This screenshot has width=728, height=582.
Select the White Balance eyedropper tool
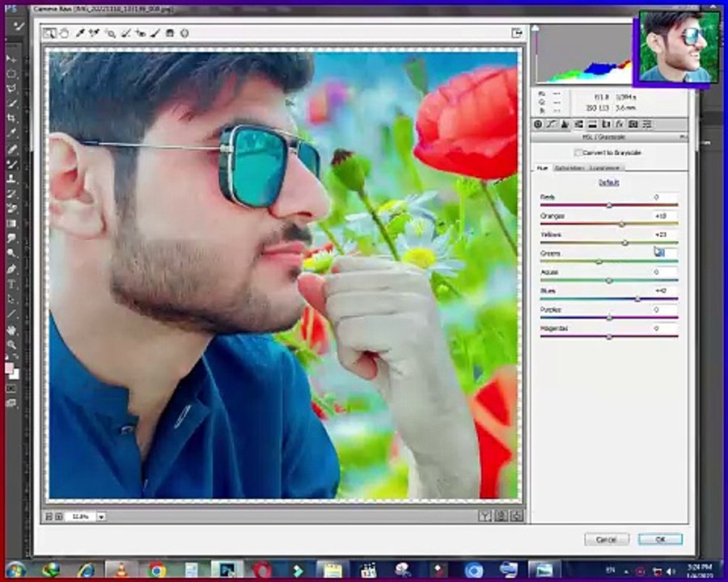[x=80, y=33]
